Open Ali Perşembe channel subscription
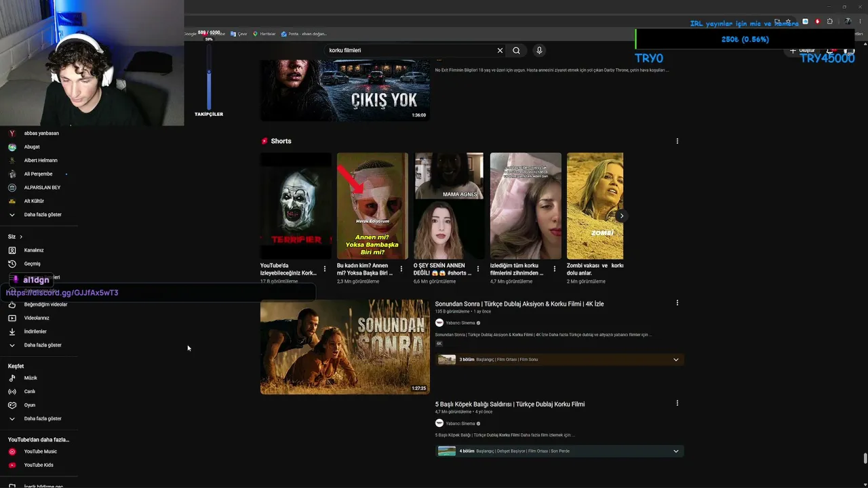 (x=38, y=174)
